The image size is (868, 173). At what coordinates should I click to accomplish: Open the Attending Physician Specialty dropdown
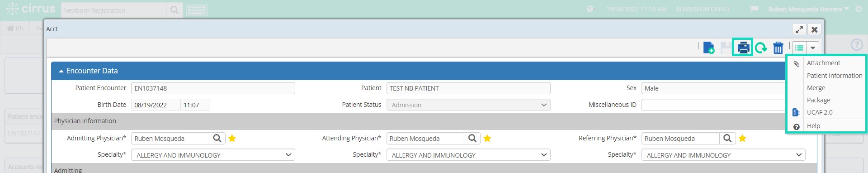(468, 155)
